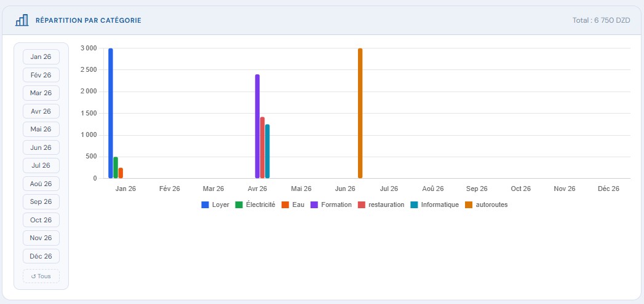Image resolution: width=644 pixels, height=304 pixels.
Task: Hide the autoroutes legend series
Action: click(x=487, y=205)
